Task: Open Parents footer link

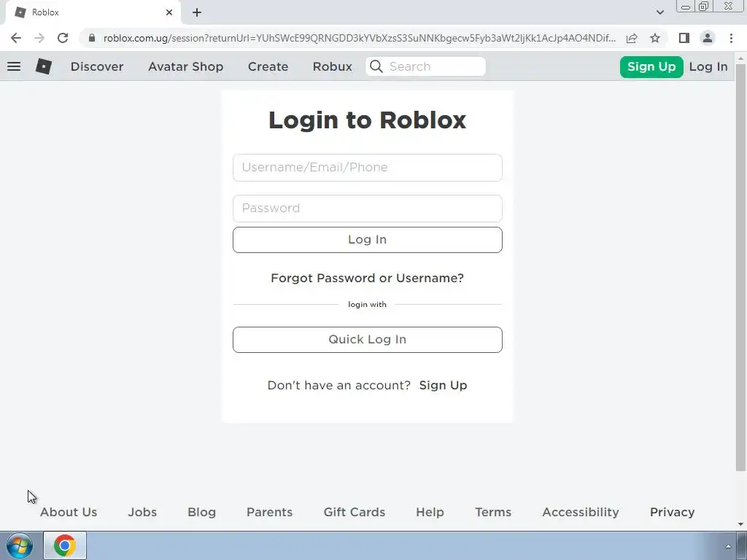Action: (x=270, y=512)
